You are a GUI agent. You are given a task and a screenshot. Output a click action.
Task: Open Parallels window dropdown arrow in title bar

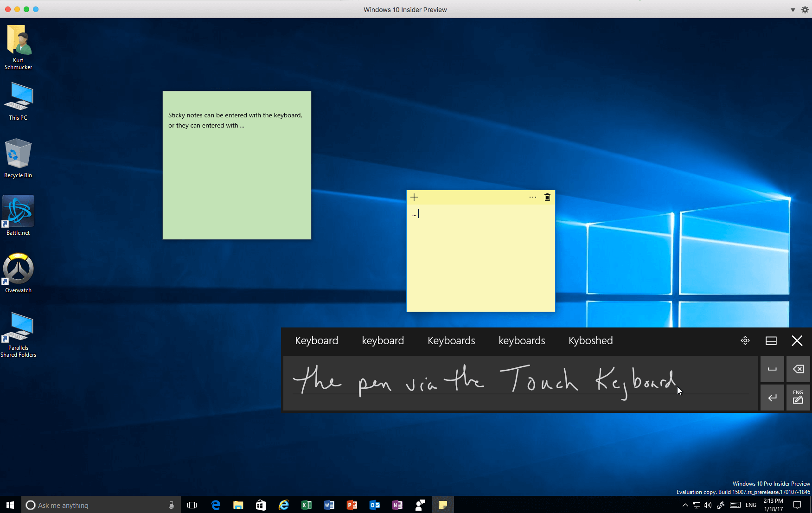click(x=793, y=10)
